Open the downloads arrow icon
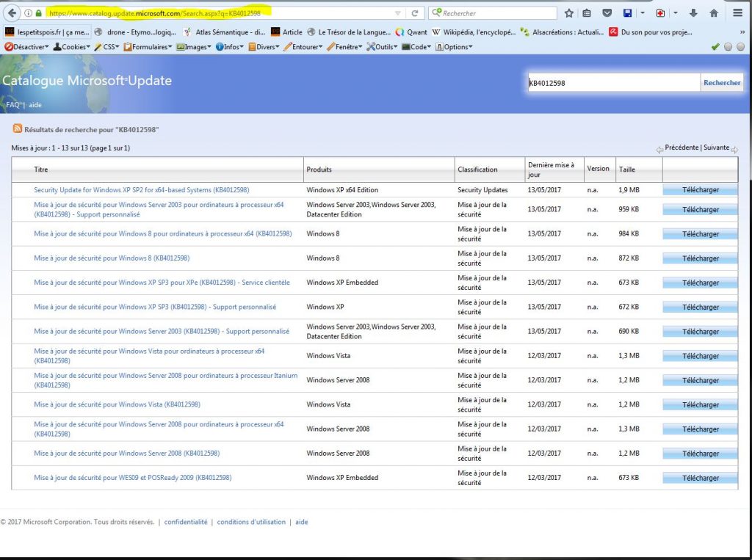The width and height of the screenshot is (752, 560). click(x=693, y=13)
